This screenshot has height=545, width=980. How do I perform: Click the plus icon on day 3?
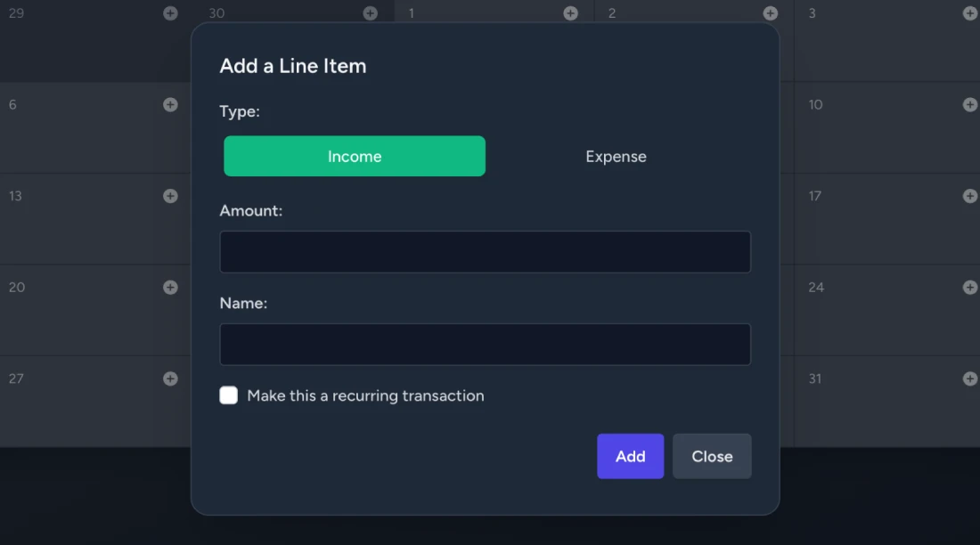(x=969, y=12)
